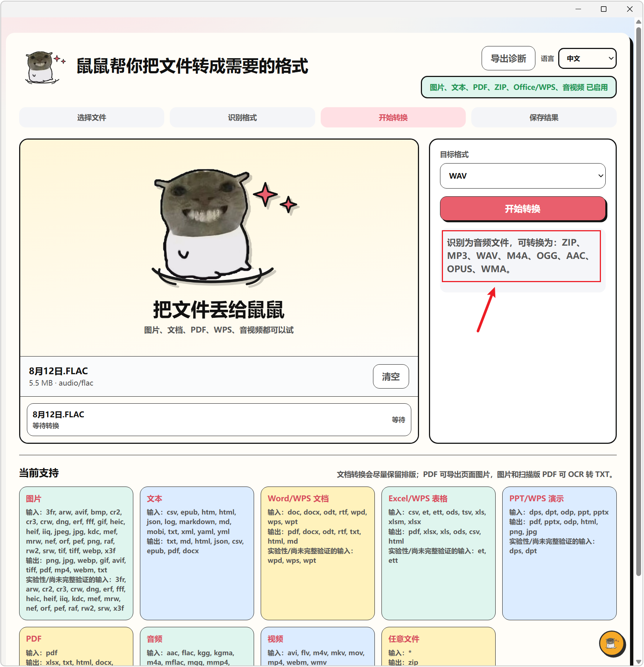Click the PPT/WPS 演示 support card
The height and width of the screenshot is (667, 644).
pos(559,553)
